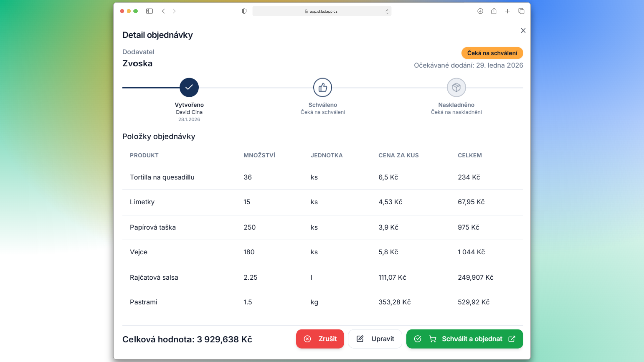Screen dimensions: 644x362
Task: Click the browser address bar
Action: click(x=322, y=11)
